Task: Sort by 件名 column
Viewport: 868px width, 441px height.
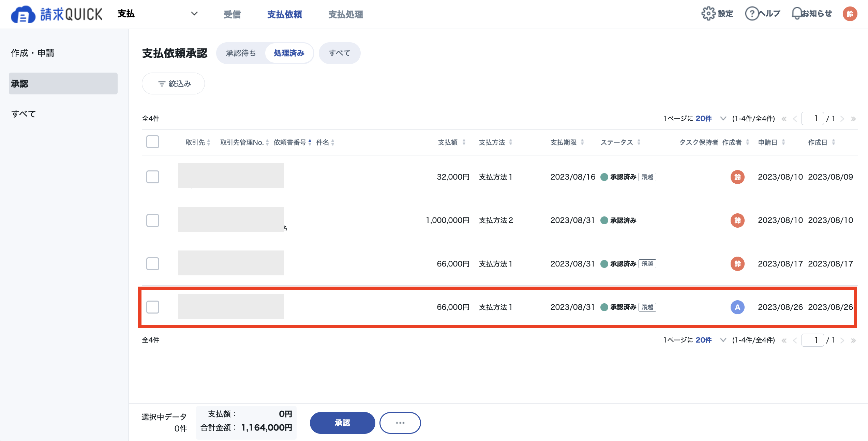Action: [333, 142]
